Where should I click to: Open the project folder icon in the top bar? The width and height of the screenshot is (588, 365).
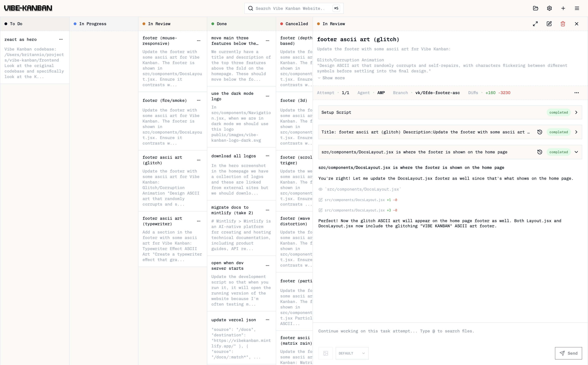click(x=536, y=8)
